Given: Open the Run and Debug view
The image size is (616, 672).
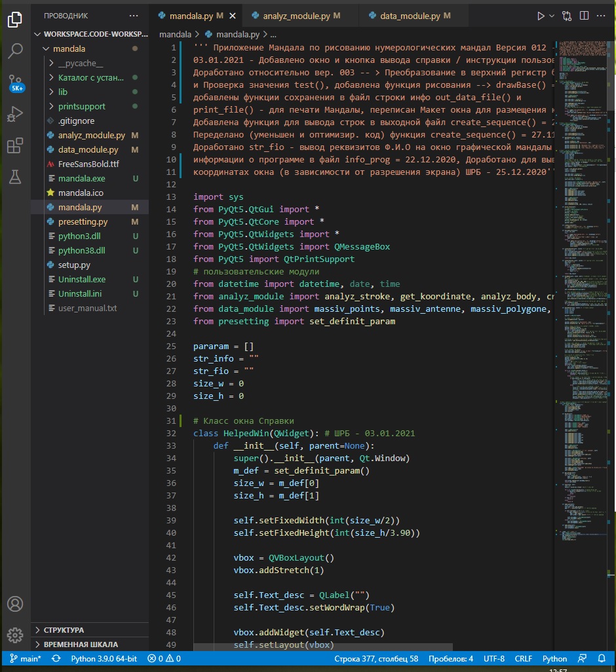Looking at the screenshot, I should coord(15,114).
